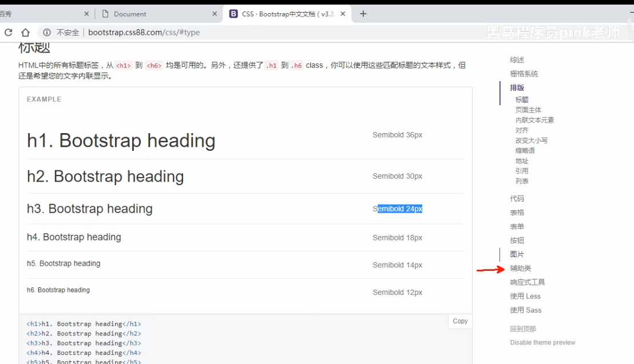Image resolution: width=634 pixels, height=364 pixels.
Task: Click the EXAMPLE label in the demo box
Action: 44,99
